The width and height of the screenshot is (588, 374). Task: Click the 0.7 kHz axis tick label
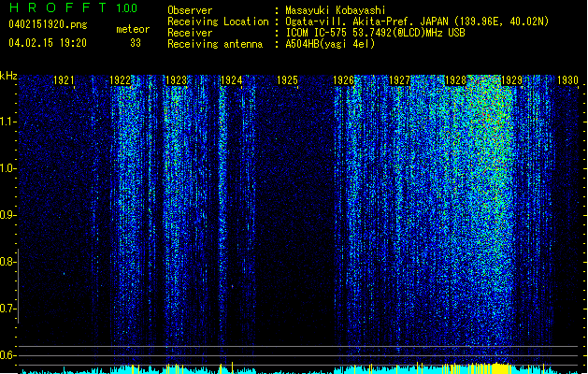[x=7, y=309]
